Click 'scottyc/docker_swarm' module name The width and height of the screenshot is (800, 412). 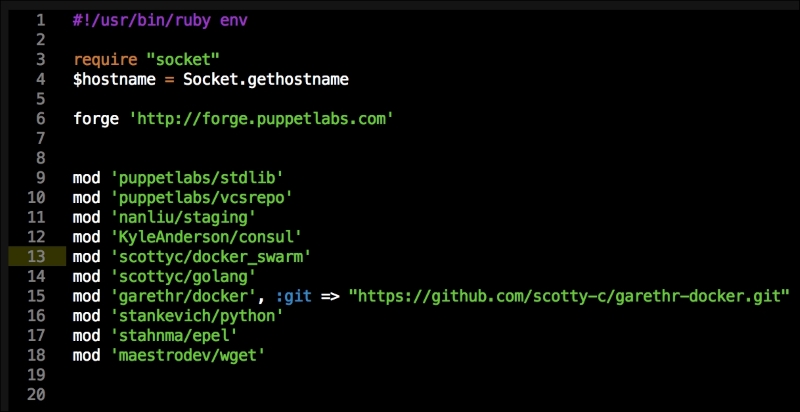tap(210, 256)
